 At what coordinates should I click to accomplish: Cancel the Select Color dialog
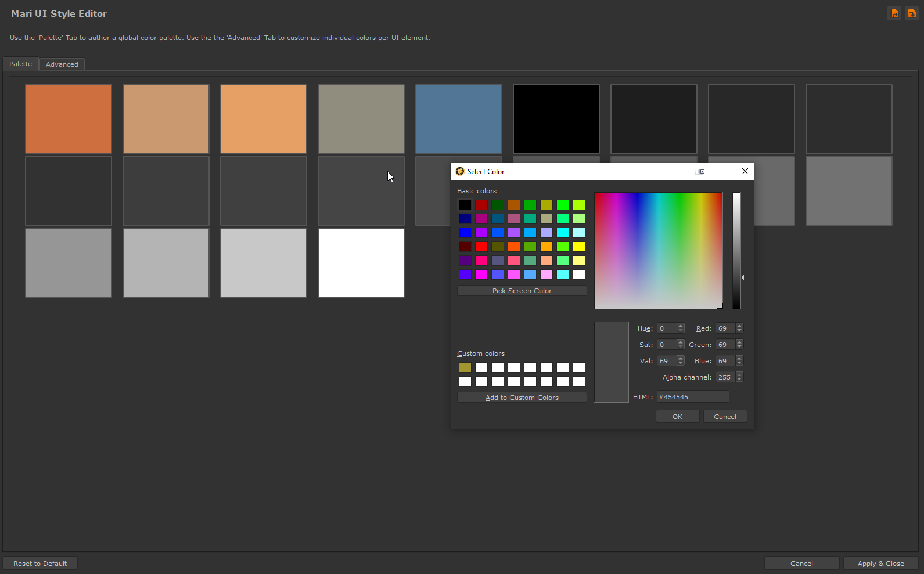[725, 417]
